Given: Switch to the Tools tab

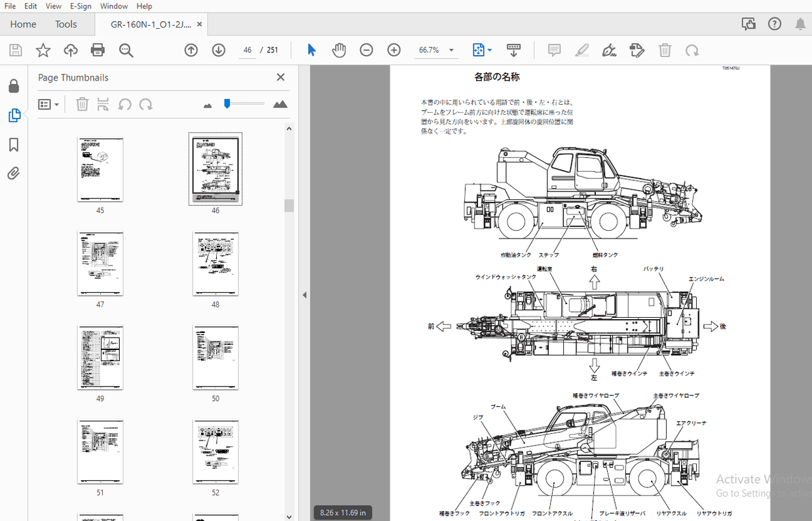Looking at the screenshot, I should [x=65, y=24].
